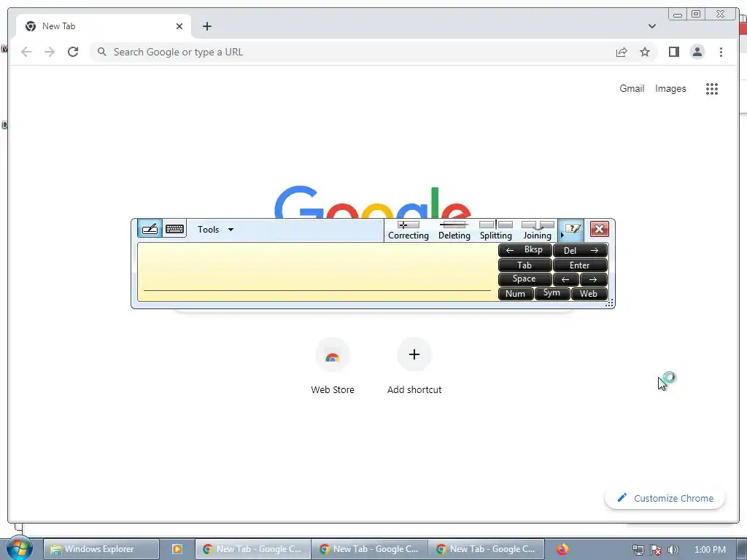Tap the Bksp key on input panel
Screen dimensions: 747x560
525,250
